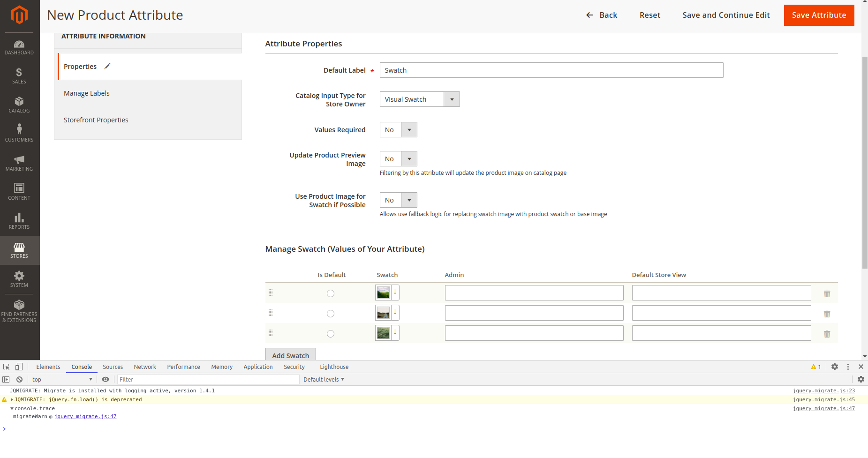Open the Customers sidebar section
The image size is (868, 458).
[x=19, y=131]
